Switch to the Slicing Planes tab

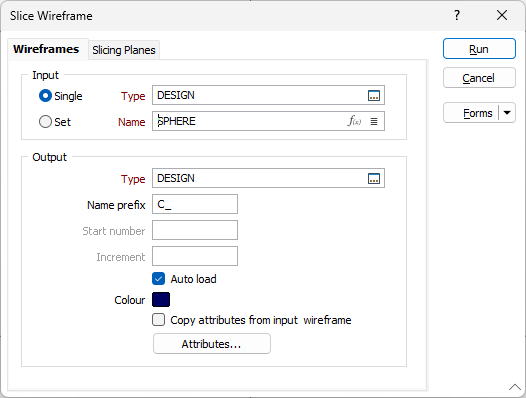124,50
